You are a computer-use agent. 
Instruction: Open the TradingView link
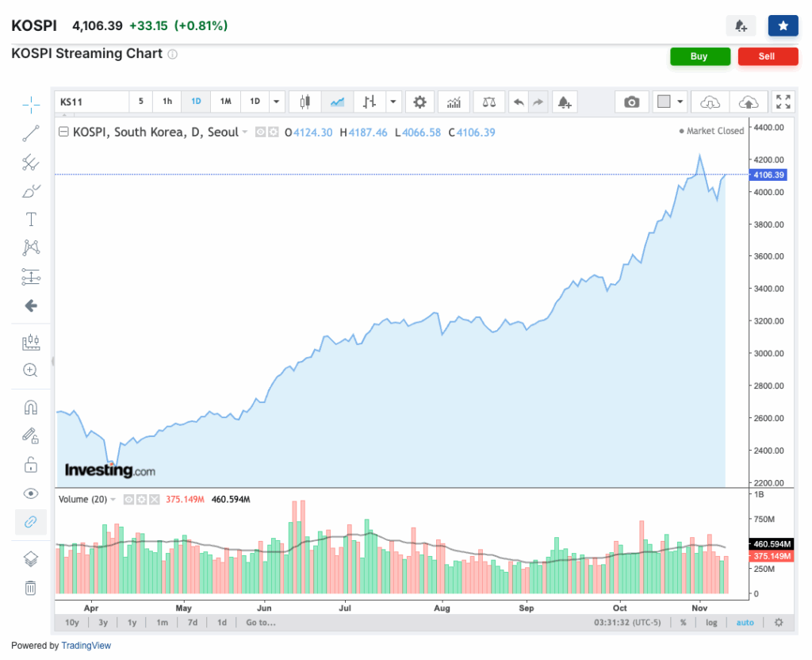(x=86, y=645)
